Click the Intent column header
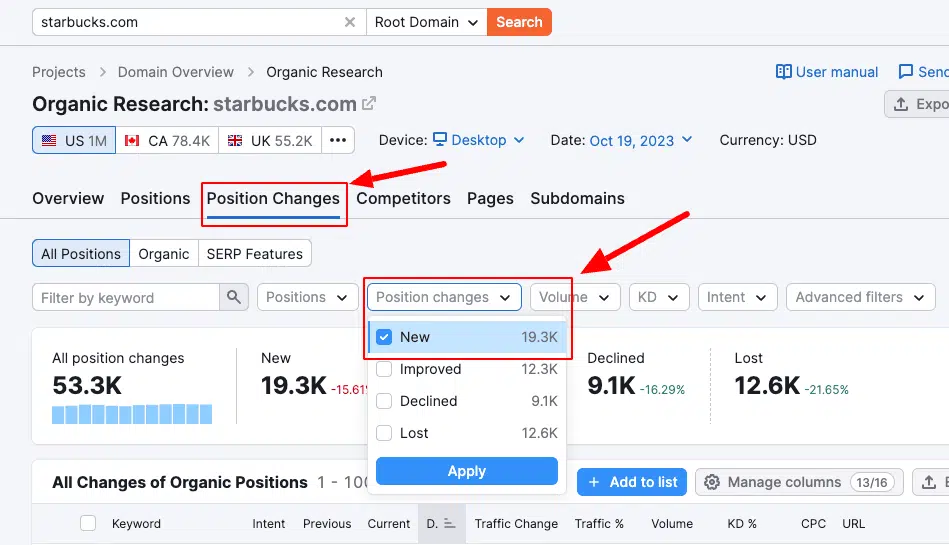 coord(269,524)
